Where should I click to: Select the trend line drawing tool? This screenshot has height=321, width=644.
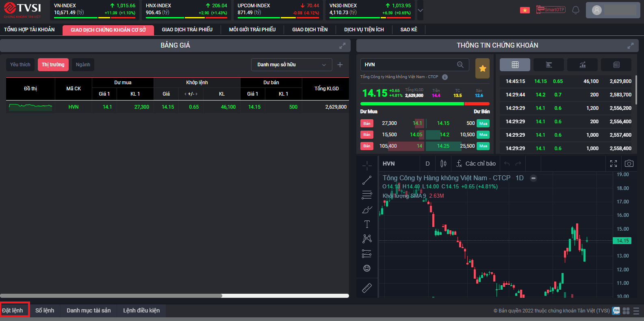366,180
